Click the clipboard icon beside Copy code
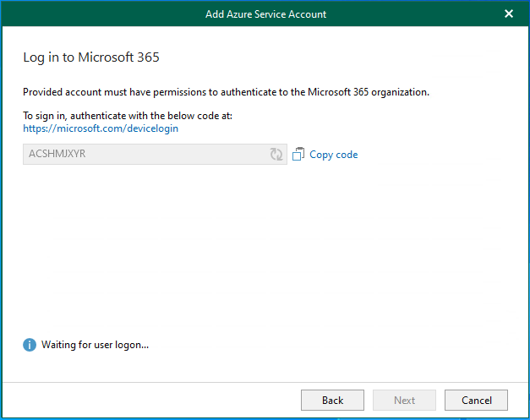This screenshot has width=530, height=420. [x=298, y=155]
